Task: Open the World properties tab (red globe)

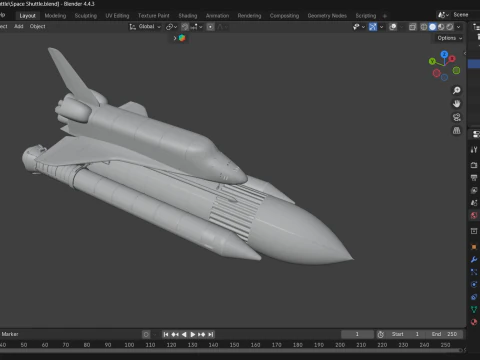Action: [474, 216]
